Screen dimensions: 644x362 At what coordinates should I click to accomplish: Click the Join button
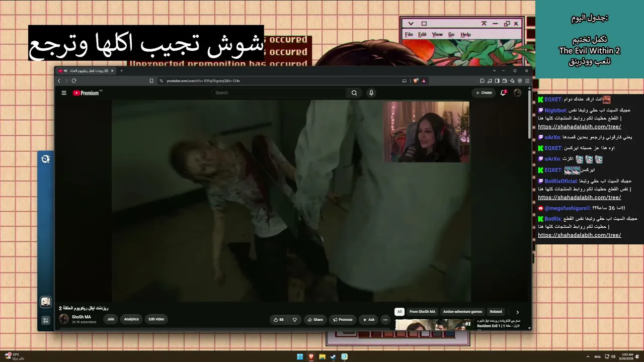point(111,319)
